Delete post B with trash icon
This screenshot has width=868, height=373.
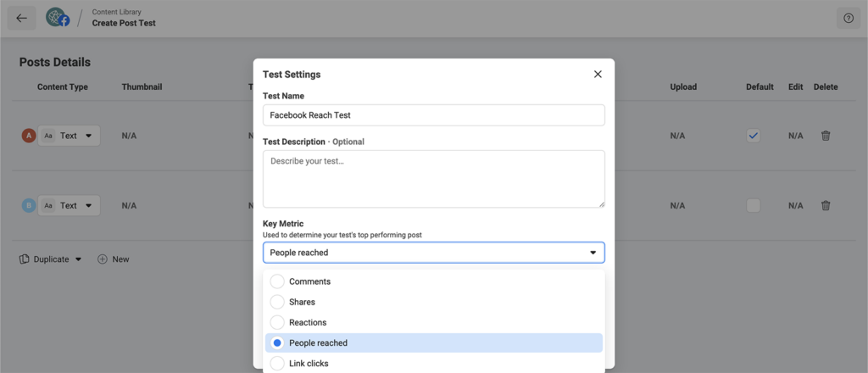(x=826, y=205)
